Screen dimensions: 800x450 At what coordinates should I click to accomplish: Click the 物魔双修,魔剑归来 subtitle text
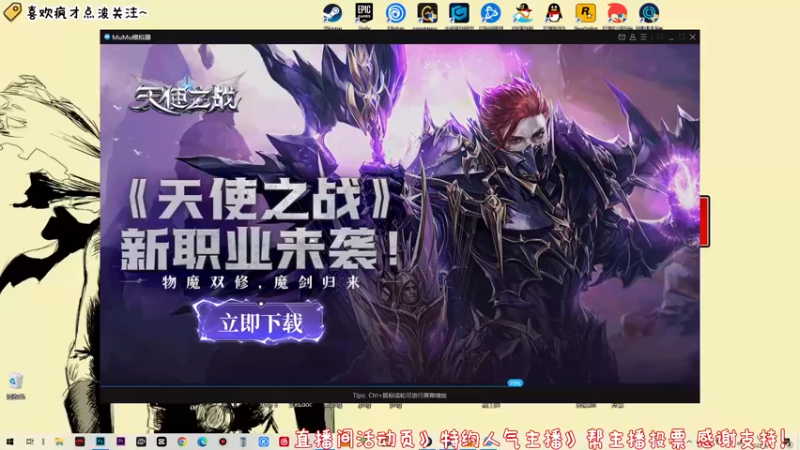pyautogui.click(x=261, y=282)
